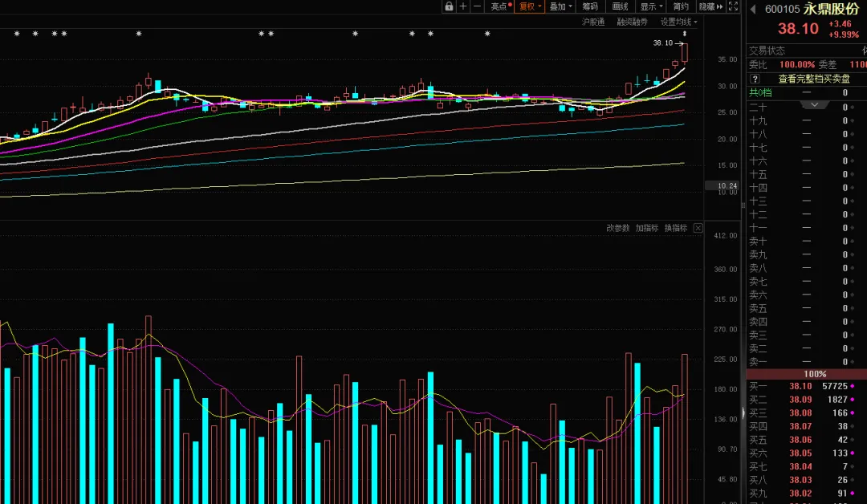
Task: Click the magenta dot next to 1827
Action: pyautogui.click(x=853, y=400)
